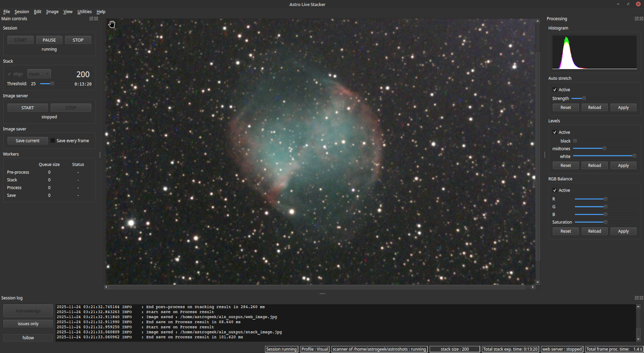Detach the Processing panel using its float icon
644x353 pixels.
(636, 19)
